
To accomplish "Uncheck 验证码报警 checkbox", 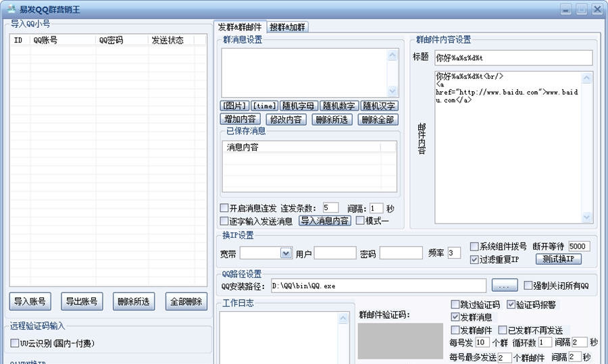I will pos(511,305).
